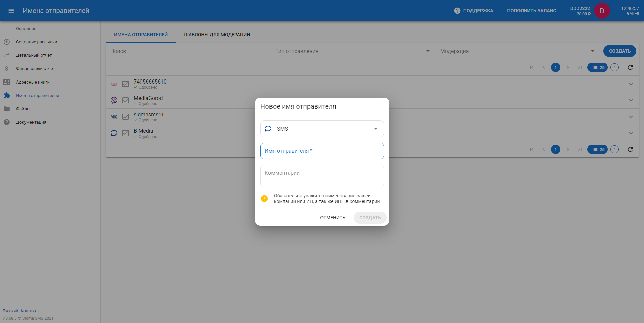Click Пополнить баланс in header
Viewport: 644px width, 323px height.
point(532,11)
